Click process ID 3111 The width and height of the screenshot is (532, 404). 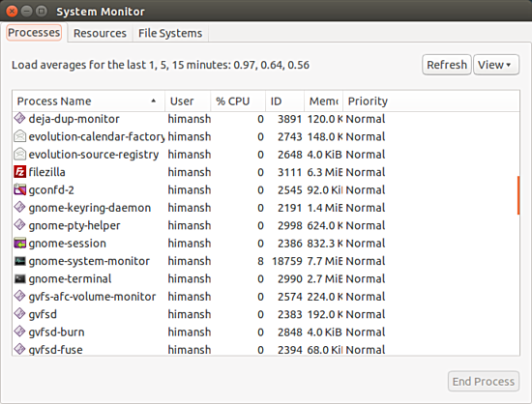pos(289,172)
